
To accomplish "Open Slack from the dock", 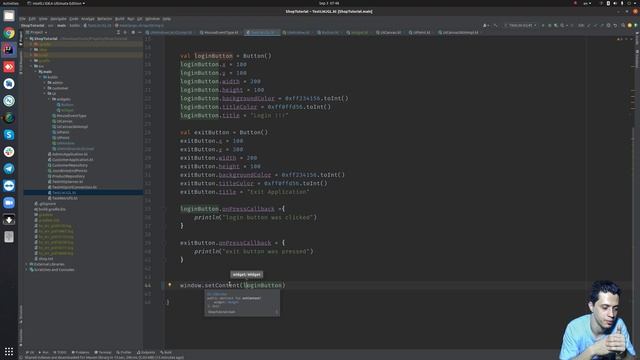I will point(9,152).
